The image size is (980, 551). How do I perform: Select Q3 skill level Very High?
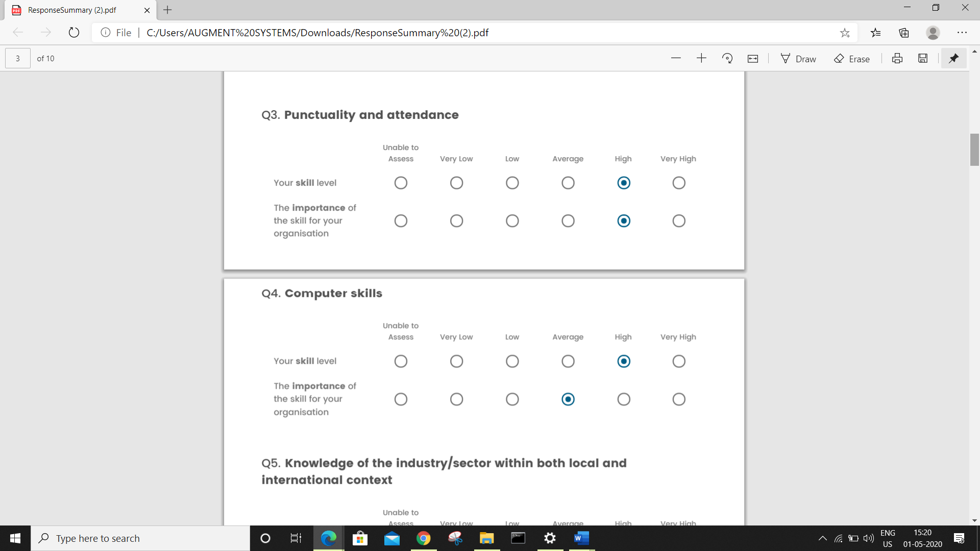pyautogui.click(x=678, y=183)
